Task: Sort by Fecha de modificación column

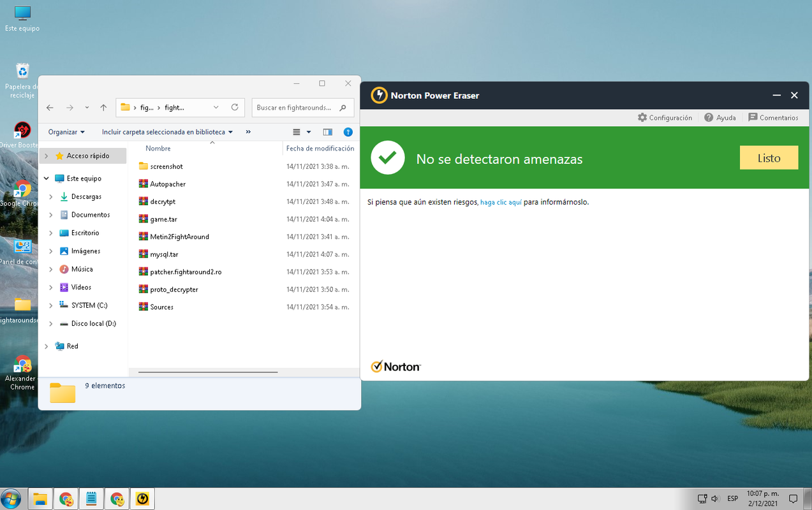Action: (320, 149)
